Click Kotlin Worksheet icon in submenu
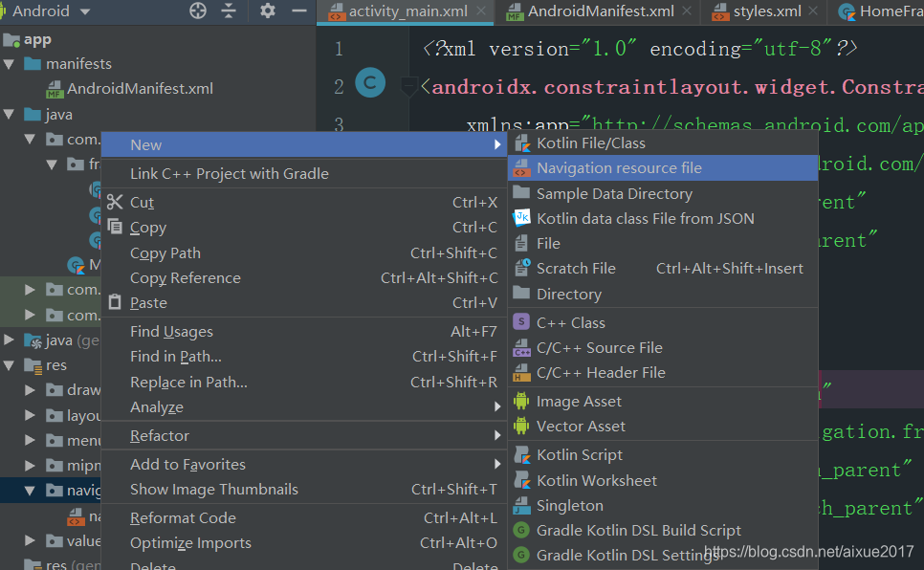The height and width of the screenshot is (570, 924). pos(521,480)
